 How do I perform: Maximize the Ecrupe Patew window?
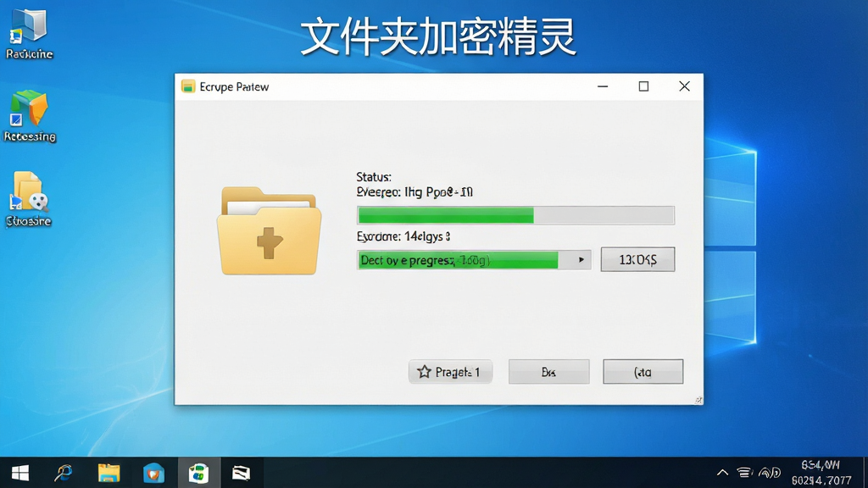point(643,86)
